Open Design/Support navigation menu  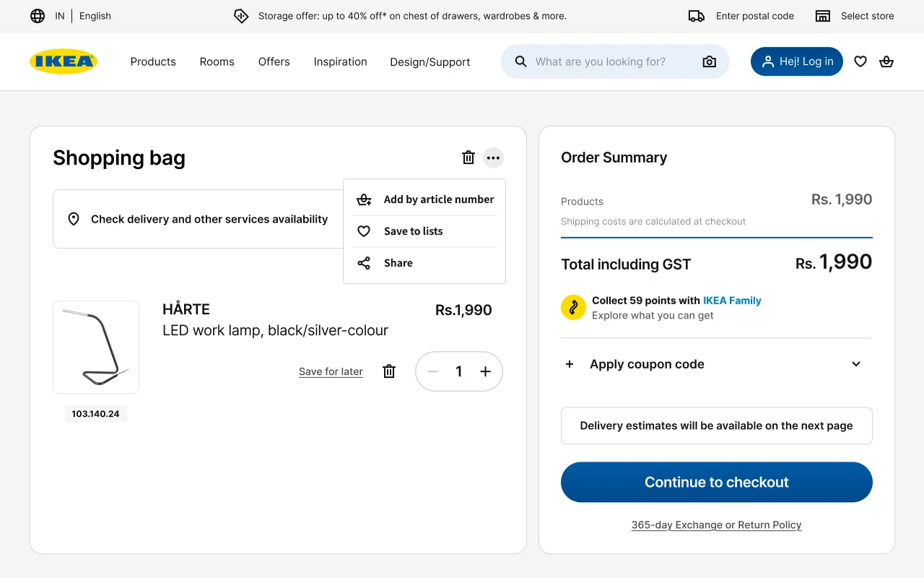[x=430, y=62]
